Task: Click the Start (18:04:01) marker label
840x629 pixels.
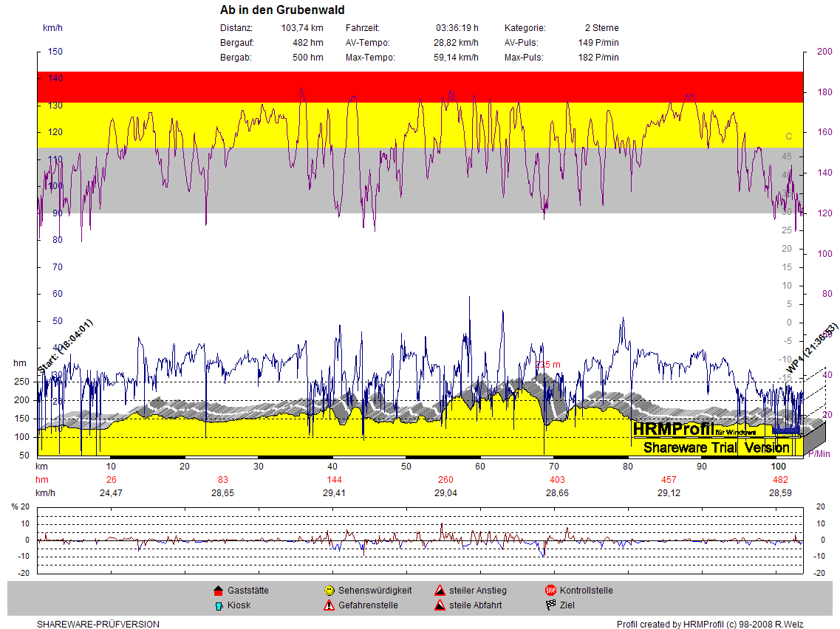Action: pyautogui.click(x=66, y=346)
